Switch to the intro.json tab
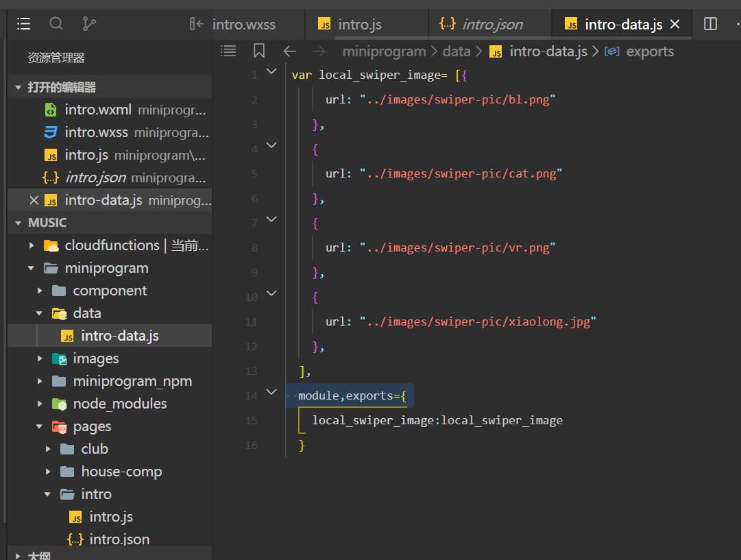Image resolution: width=741 pixels, height=560 pixels. tap(491, 25)
